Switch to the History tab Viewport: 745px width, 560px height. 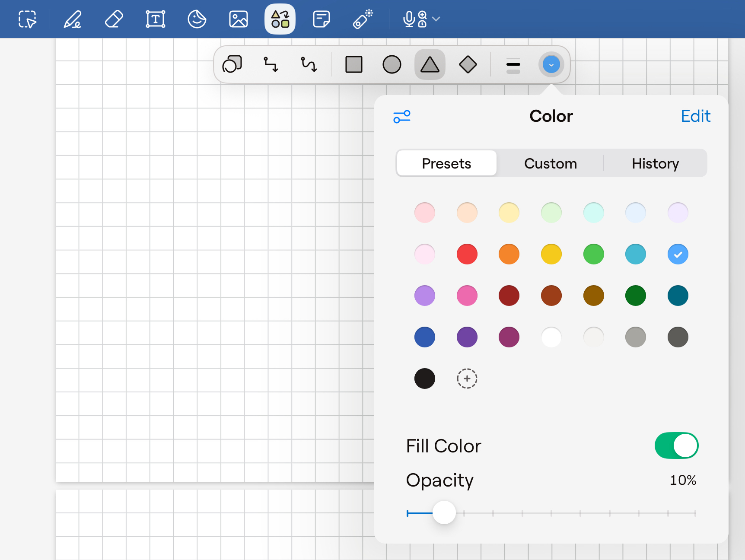(655, 163)
